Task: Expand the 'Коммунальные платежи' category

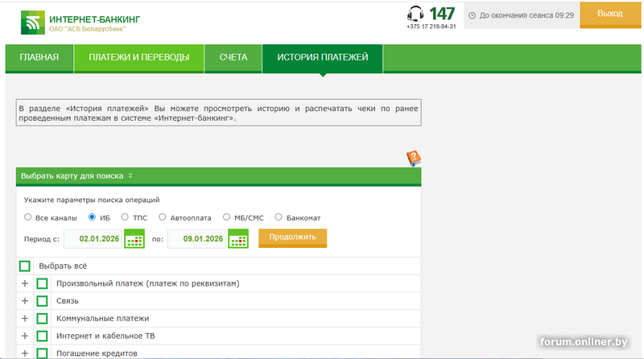Action: click(x=25, y=318)
